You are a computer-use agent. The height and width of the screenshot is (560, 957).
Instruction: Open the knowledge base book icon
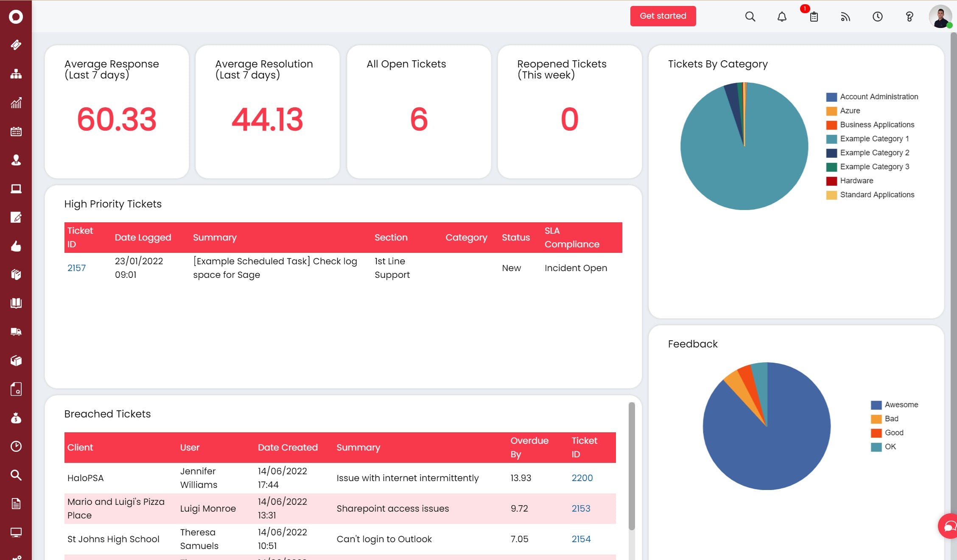pyautogui.click(x=16, y=303)
